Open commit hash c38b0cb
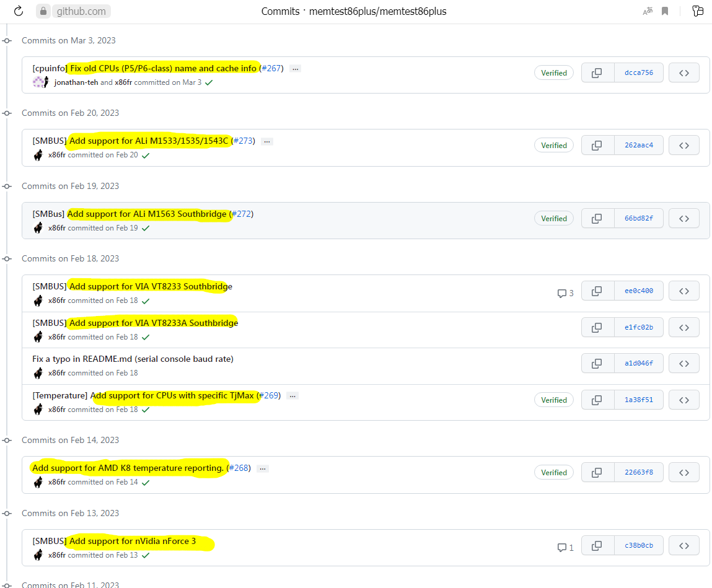The image size is (712, 588). point(638,546)
